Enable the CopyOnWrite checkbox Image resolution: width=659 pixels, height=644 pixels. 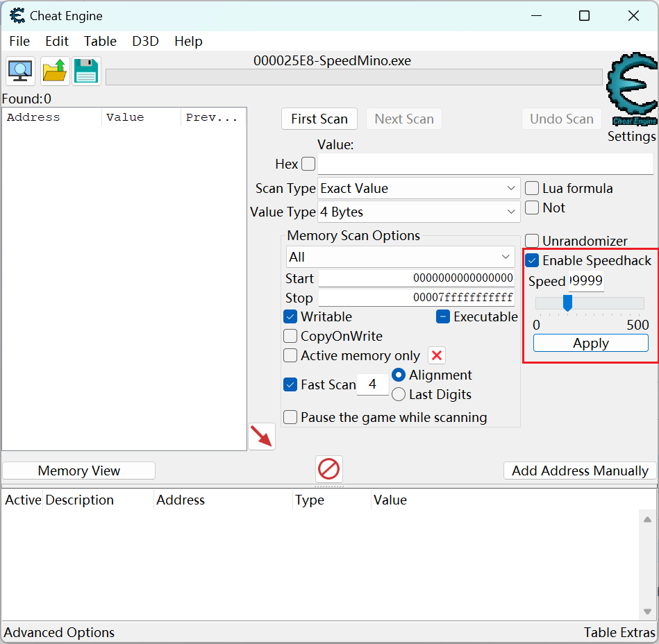click(290, 336)
